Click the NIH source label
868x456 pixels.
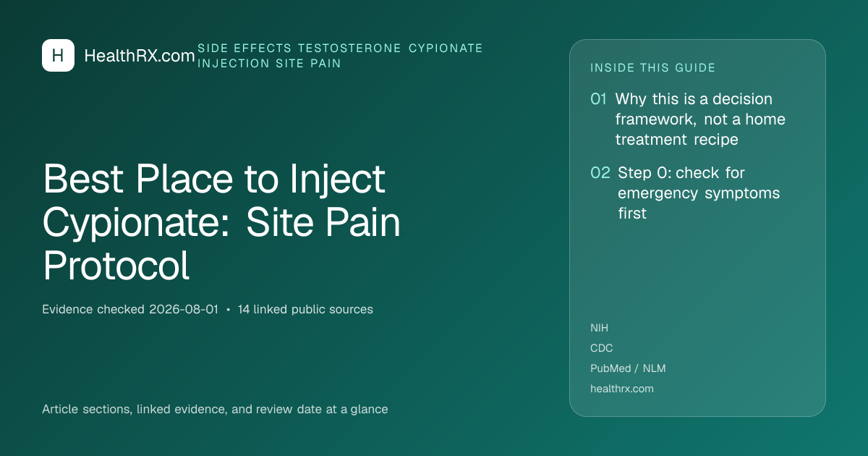(x=600, y=328)
